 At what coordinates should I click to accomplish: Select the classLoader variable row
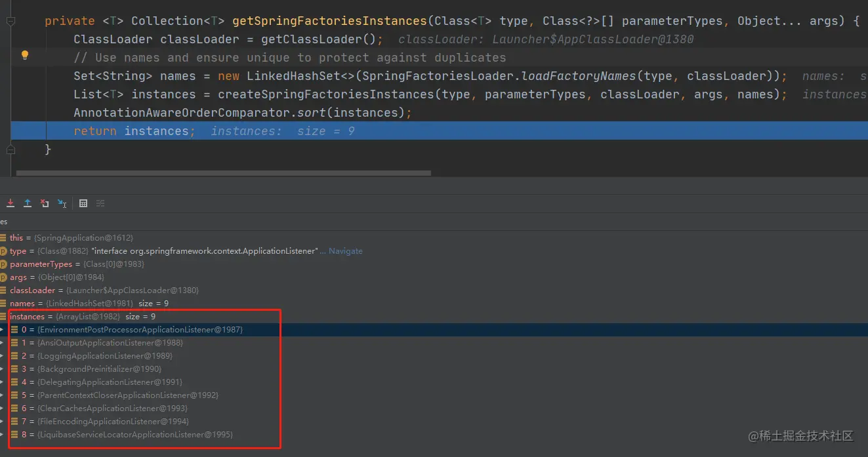tap(434, 290)
